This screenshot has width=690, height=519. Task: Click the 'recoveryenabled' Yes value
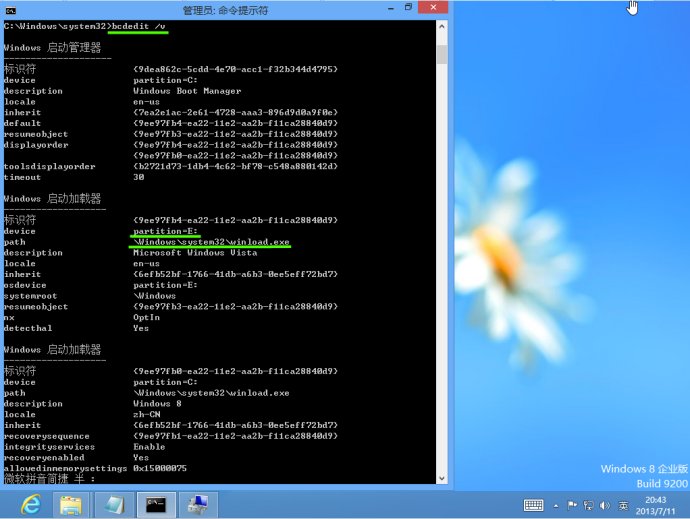141,458
